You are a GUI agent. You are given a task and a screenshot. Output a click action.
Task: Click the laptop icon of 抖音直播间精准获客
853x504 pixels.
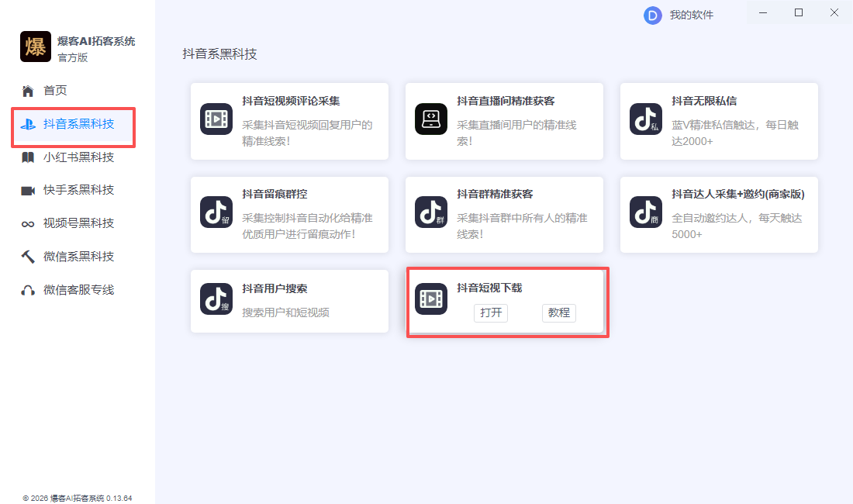pyautogui.click(x=431, y=119)
